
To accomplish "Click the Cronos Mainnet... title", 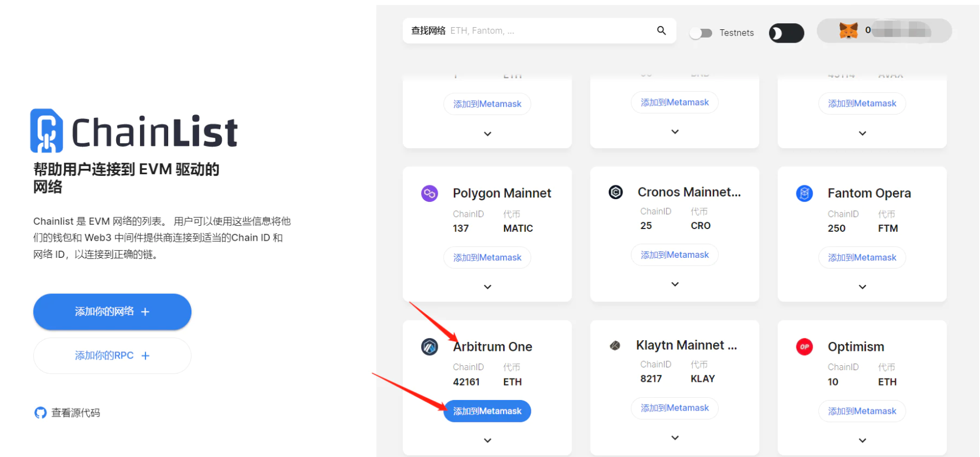I will point(689,192).
